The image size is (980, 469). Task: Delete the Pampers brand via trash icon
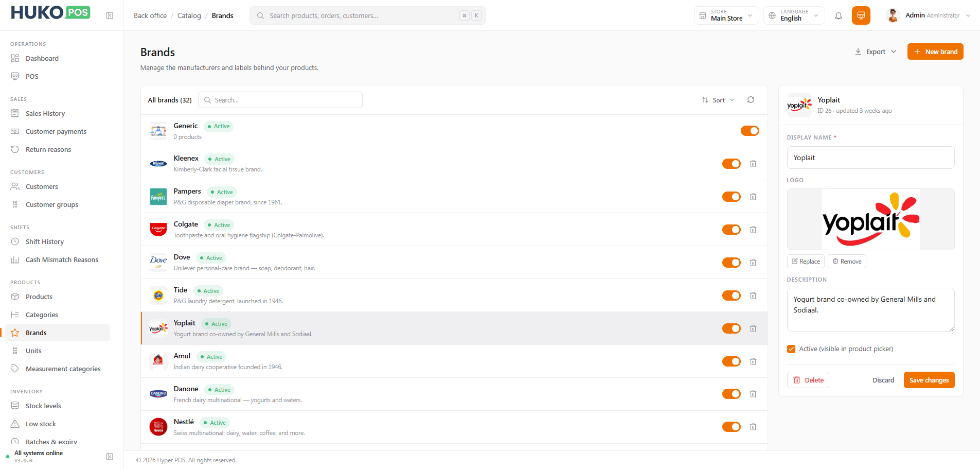point(753,197)
